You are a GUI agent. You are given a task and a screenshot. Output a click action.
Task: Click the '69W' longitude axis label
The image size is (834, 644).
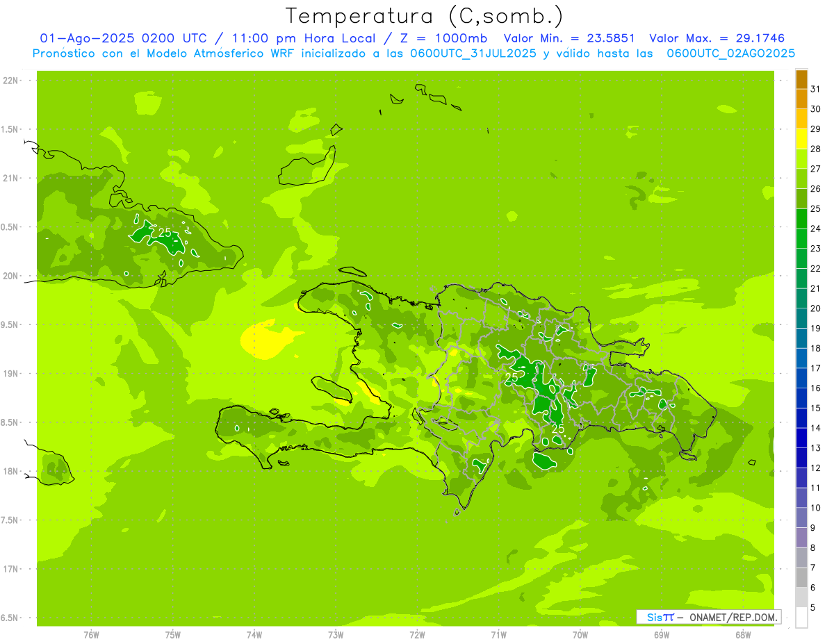[661, 635]
